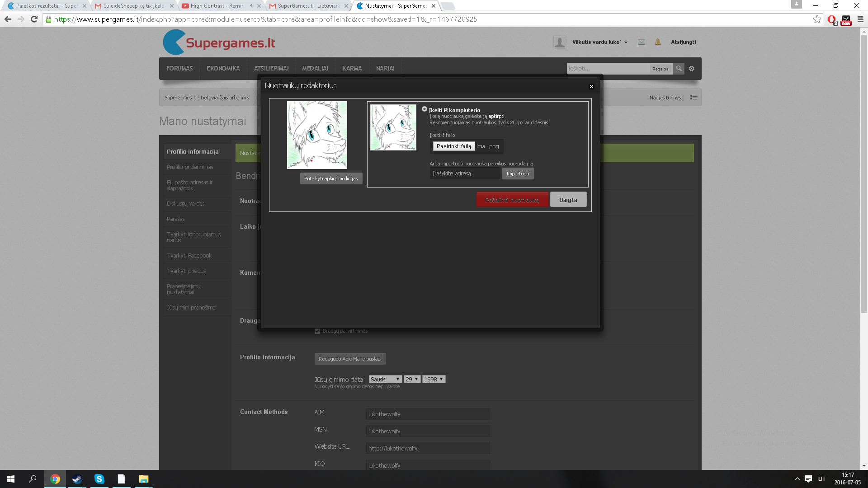Viewport: 868px width, 488px height.
Task: Select Diskusijų vardas sidebar tab
Action: click(x=197, y=204)
